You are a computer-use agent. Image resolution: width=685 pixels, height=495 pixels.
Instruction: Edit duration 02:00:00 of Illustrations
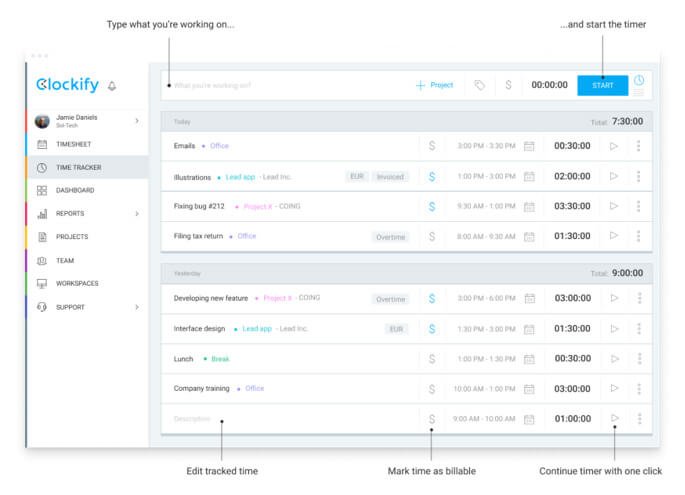coord(572,177)
